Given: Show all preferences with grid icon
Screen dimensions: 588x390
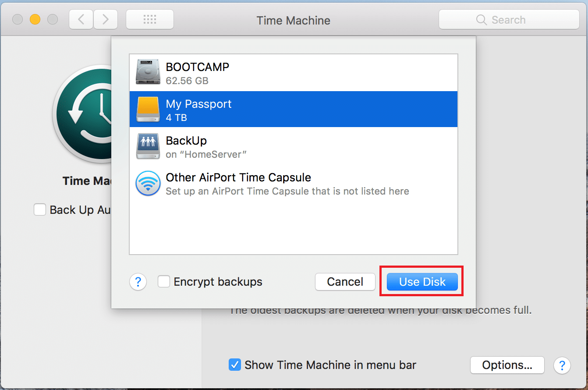Looking at the screenshot, I should [x=150, y=20].
